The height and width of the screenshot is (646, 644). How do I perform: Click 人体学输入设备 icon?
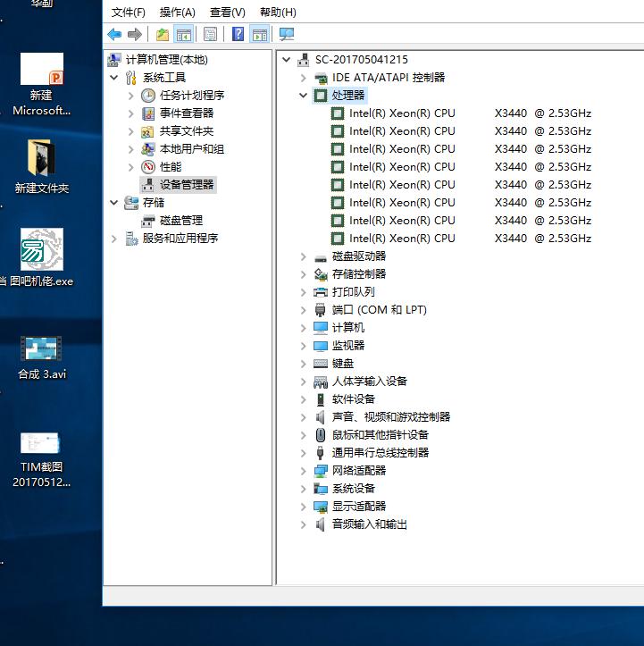tap(321, 382)
